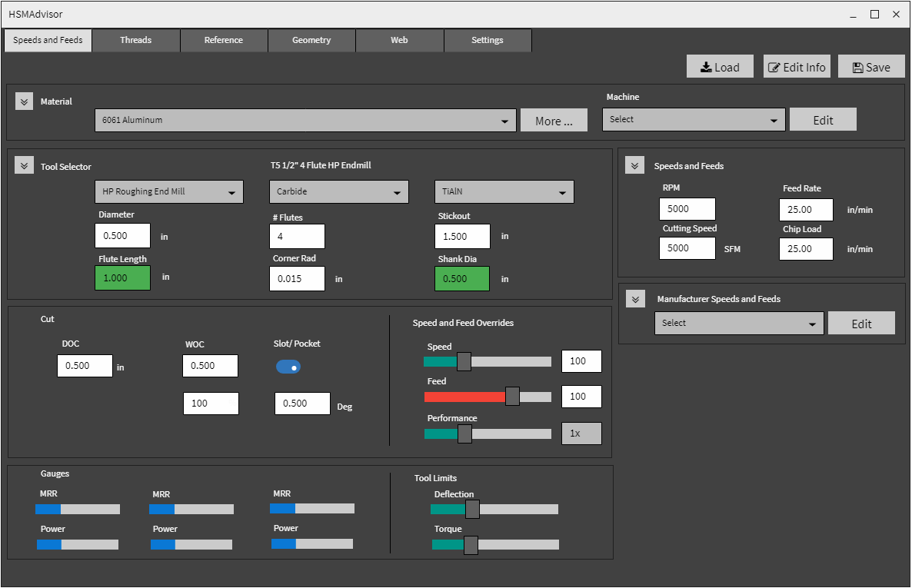This screenshot has height=588, width=912.
Task: Open the TiAlN coating dropdown
Action: click(504, 191)
